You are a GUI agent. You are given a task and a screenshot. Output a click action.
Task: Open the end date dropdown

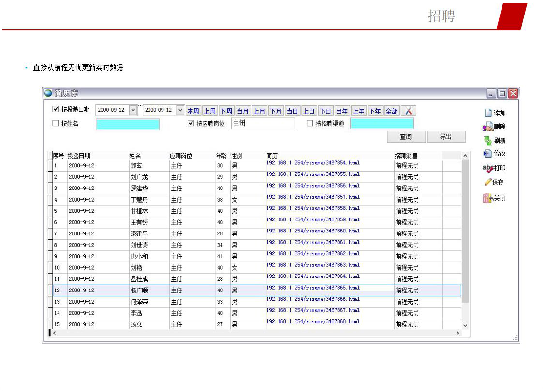coord(180,110)
